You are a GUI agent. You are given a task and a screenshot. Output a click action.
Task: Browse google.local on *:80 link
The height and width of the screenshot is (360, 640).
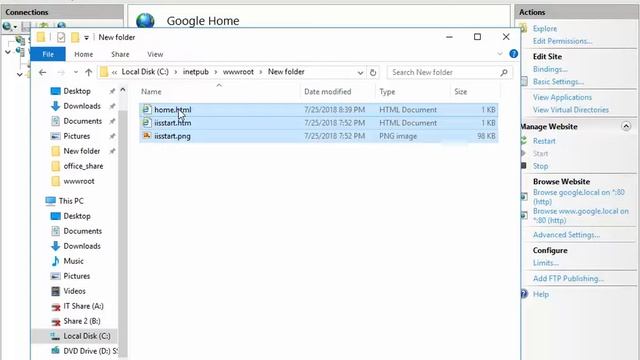(x=579, y=197)
